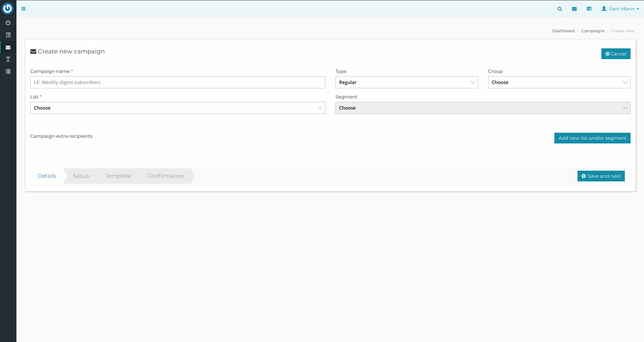Click Add new list and/or segment
The image size is (644, 342).
(x=592, y=138)
